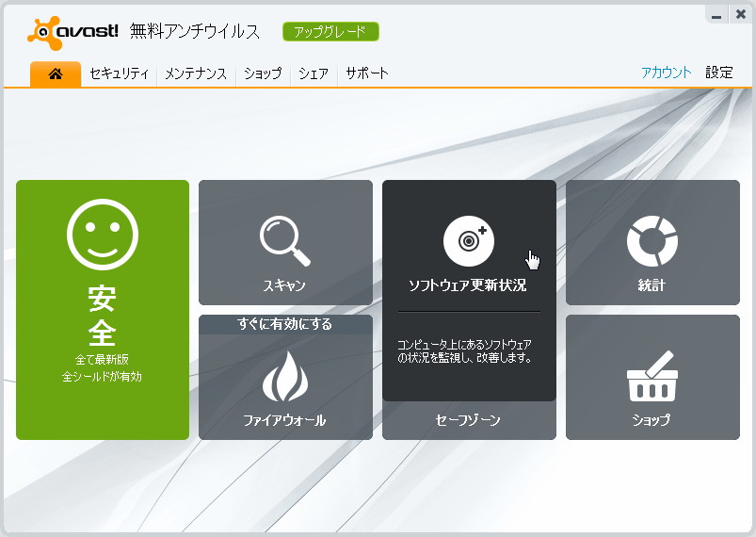756x537 pixels.
Task: Open the ファイアウォール tile label
Action: point(284,420)
